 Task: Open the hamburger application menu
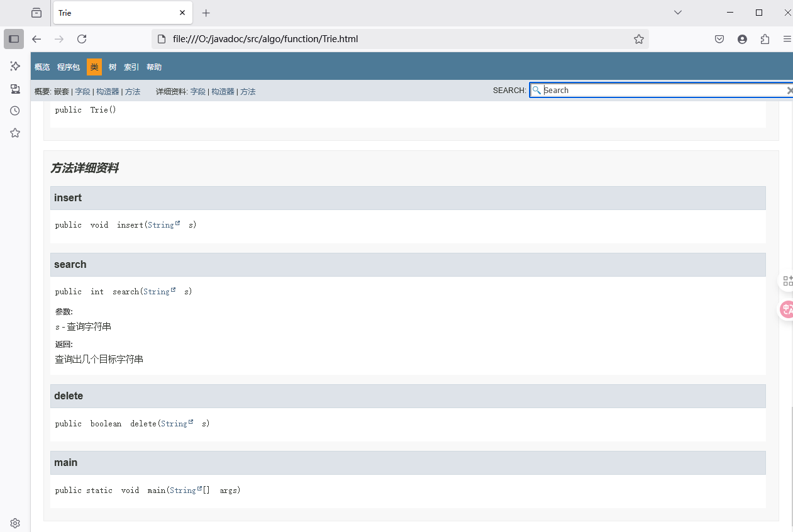787,39
